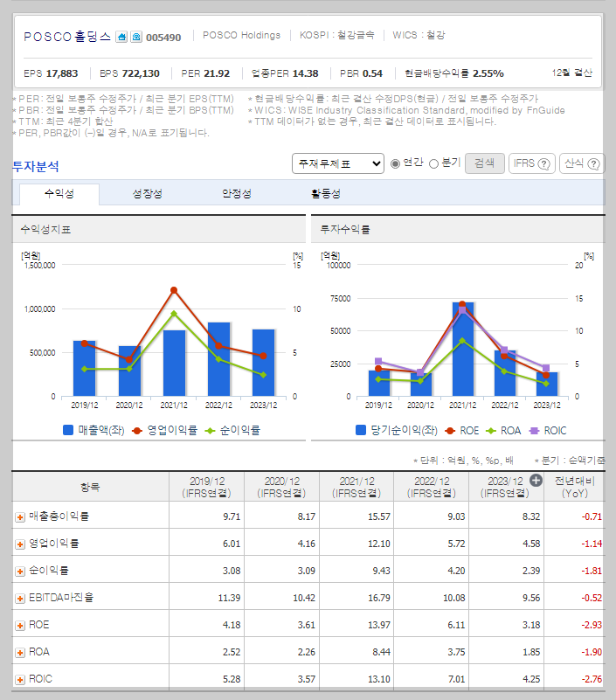Image resolution: width=616 pixels, height=700 pixels.
Task: Toggle the ROE legend marker in the 투자수익률 chart
Action: 450,431
